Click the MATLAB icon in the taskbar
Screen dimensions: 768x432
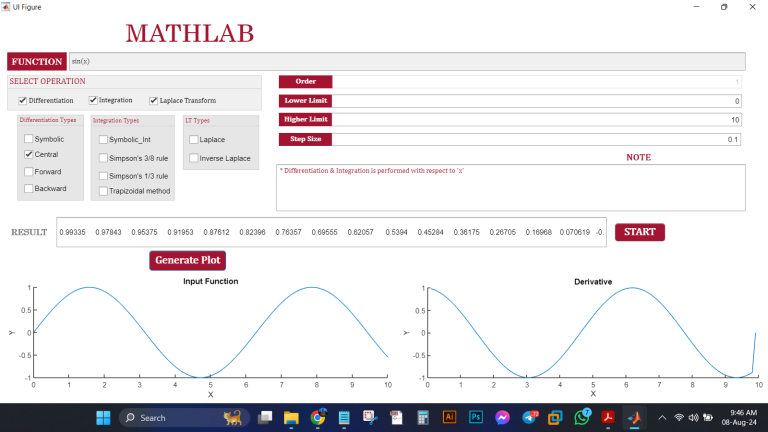coord(633,417)
